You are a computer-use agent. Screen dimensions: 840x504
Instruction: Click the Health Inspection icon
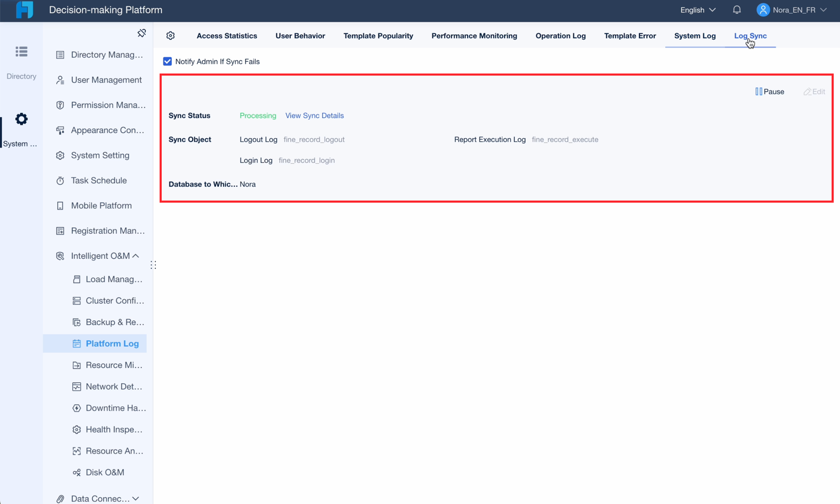coord(77,429)
